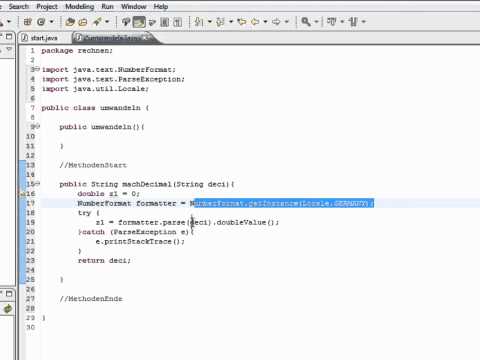
Task: Click the flashlight Search toolbar icon
Action: [97, 22]
